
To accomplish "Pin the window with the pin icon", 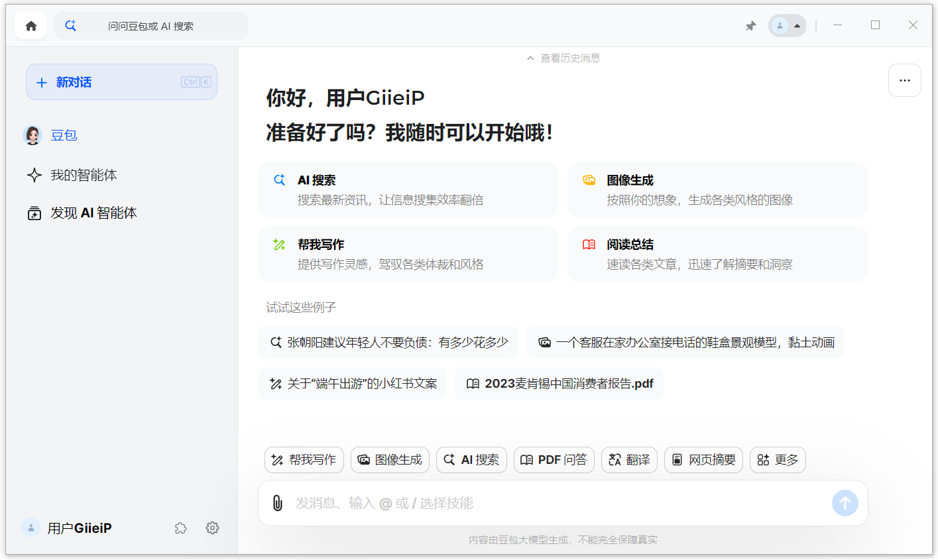I will tap(750, 26).
